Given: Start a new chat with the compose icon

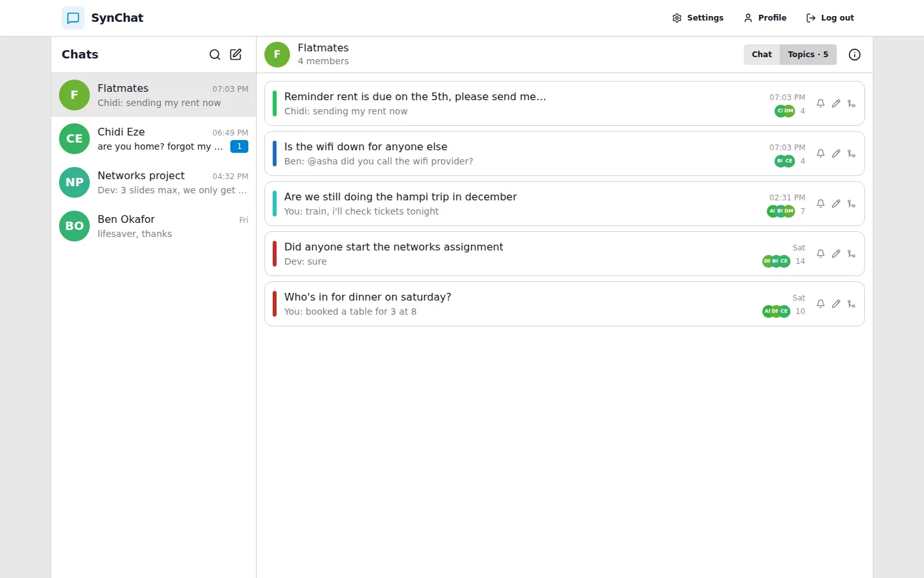Looking at the screenshot, I should (235, 55).
